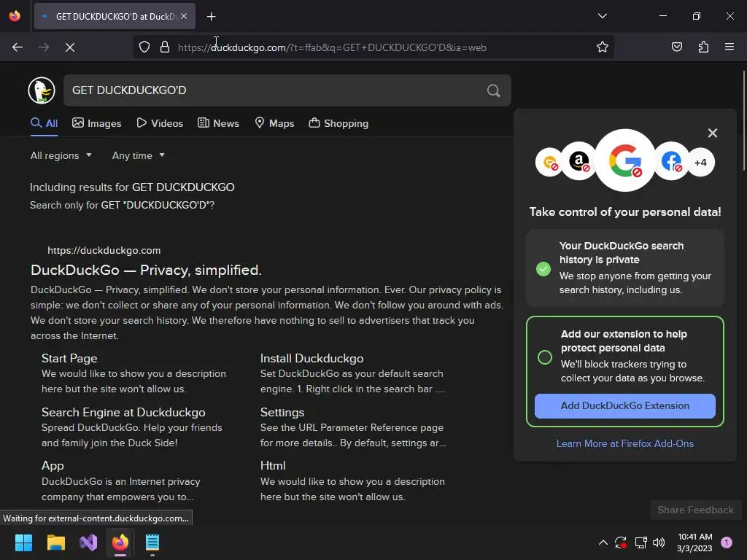Open a new tab with plus button
Viewport: 747px width, 560px height.
(211, 17)
